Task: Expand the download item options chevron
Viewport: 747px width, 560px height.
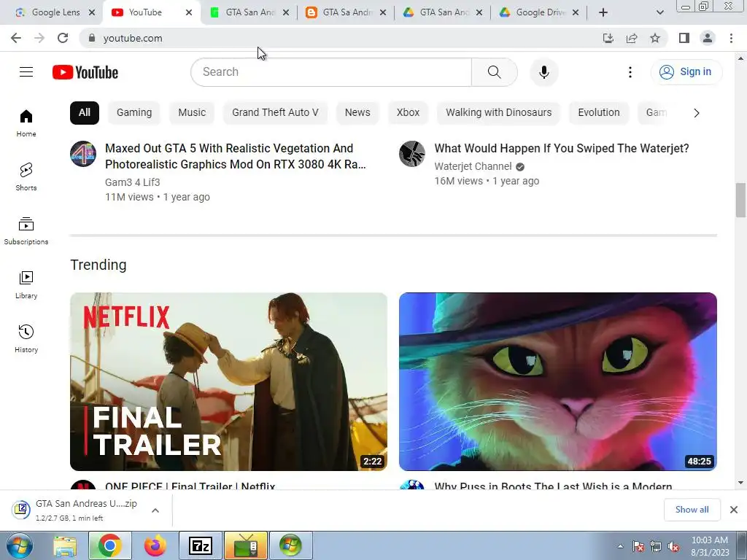Action: [155, 510]
